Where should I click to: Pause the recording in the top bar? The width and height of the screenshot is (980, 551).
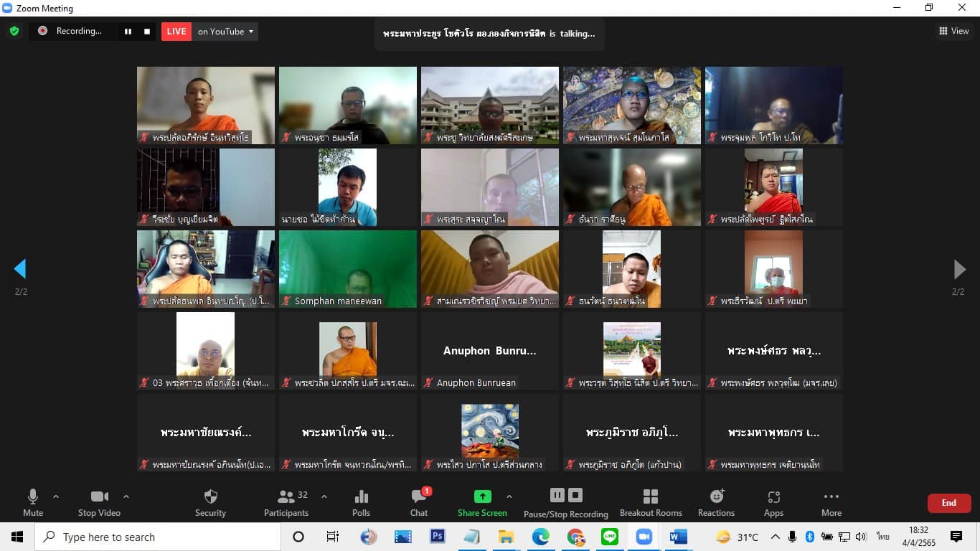coord(128,32)
